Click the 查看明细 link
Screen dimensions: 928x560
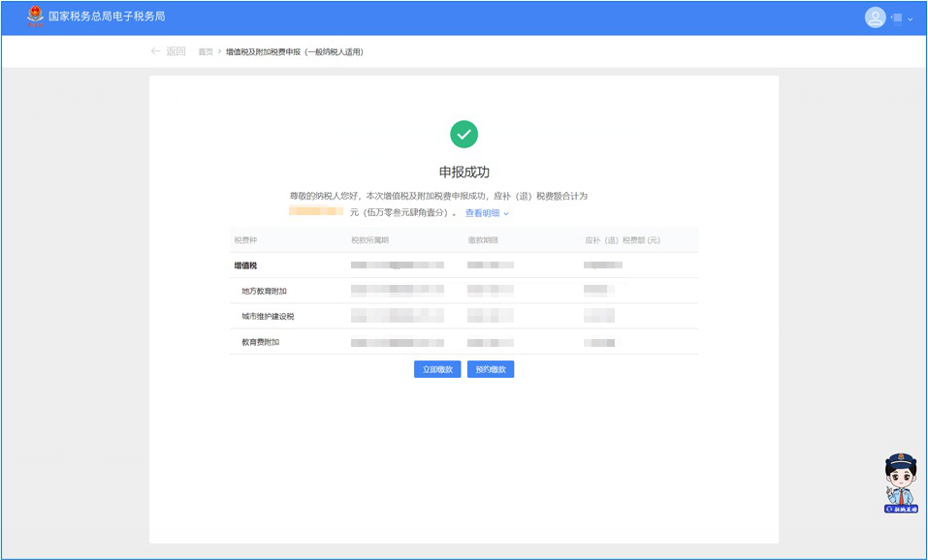point(482,213)
